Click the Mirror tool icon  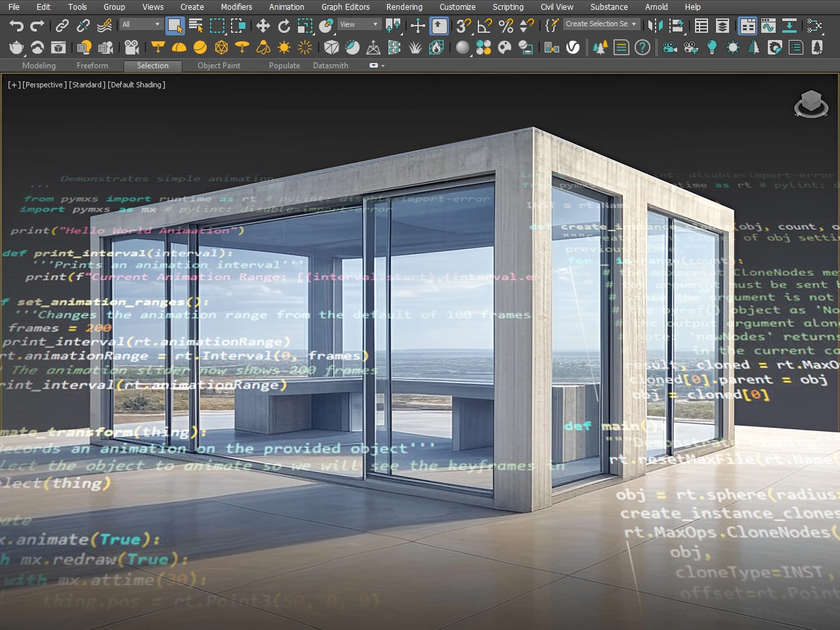click(655, 26)
